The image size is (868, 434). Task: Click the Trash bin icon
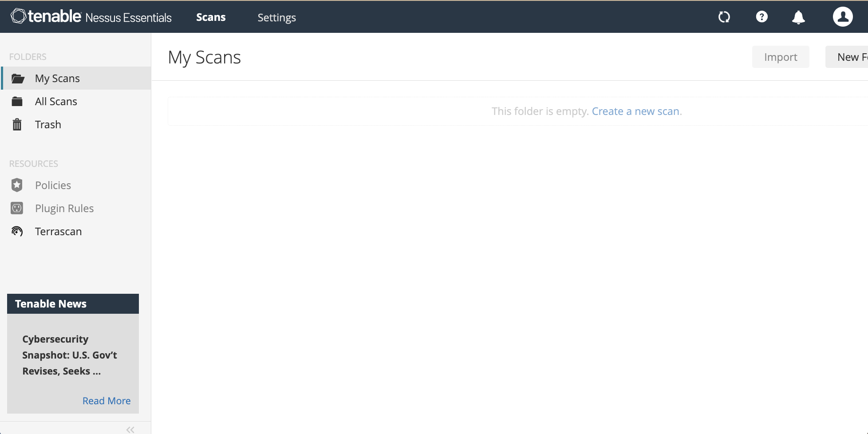tap(17, 125)
